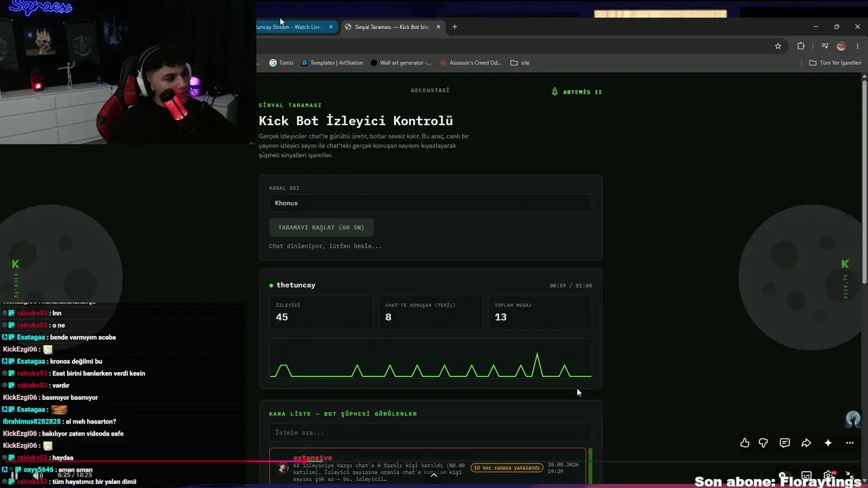Click the İsimle ara search field
This screenshot has height=488, width=868.
(431, 432)
